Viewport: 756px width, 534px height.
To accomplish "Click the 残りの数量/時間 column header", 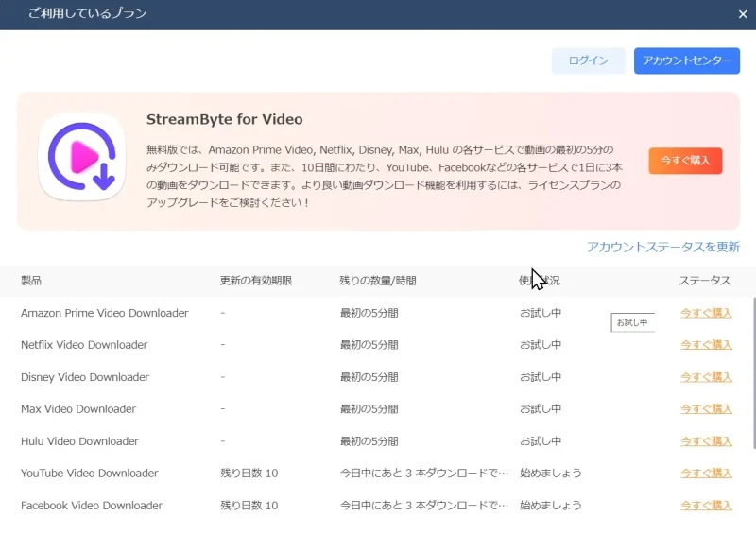I will 377,281.
